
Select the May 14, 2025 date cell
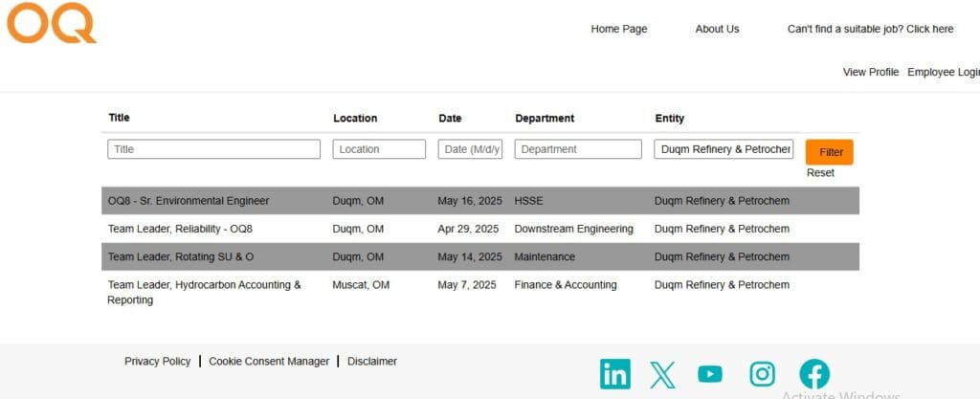[470, 257]
